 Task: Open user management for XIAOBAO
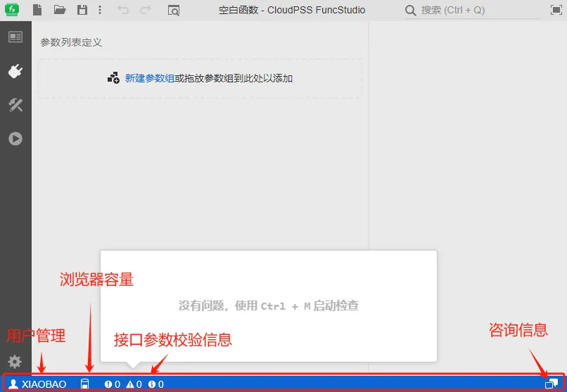pos(37,384)
